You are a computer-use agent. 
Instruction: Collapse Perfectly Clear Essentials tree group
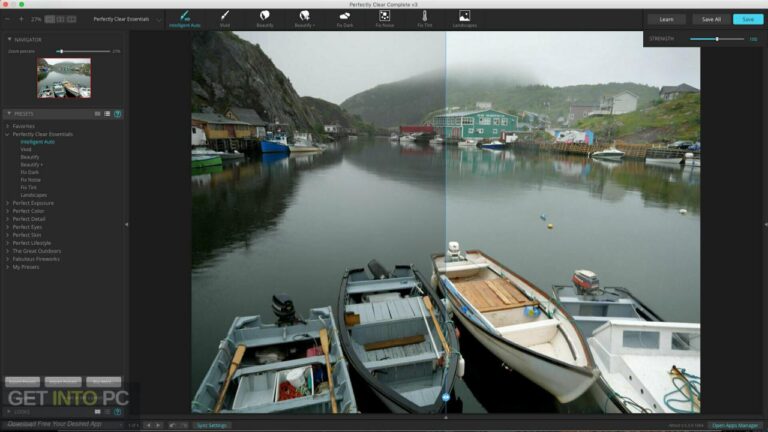click(8, 134)
